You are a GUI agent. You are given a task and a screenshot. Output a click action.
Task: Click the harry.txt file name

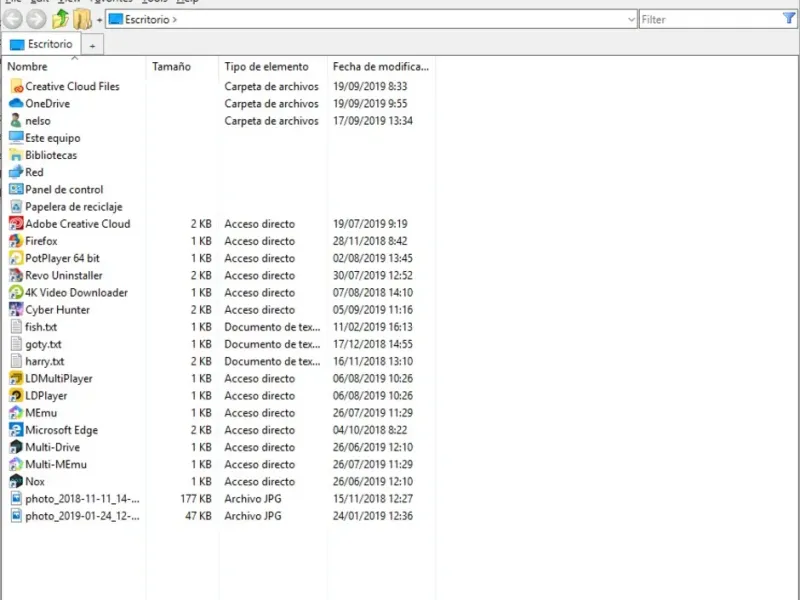pos(45,362)
